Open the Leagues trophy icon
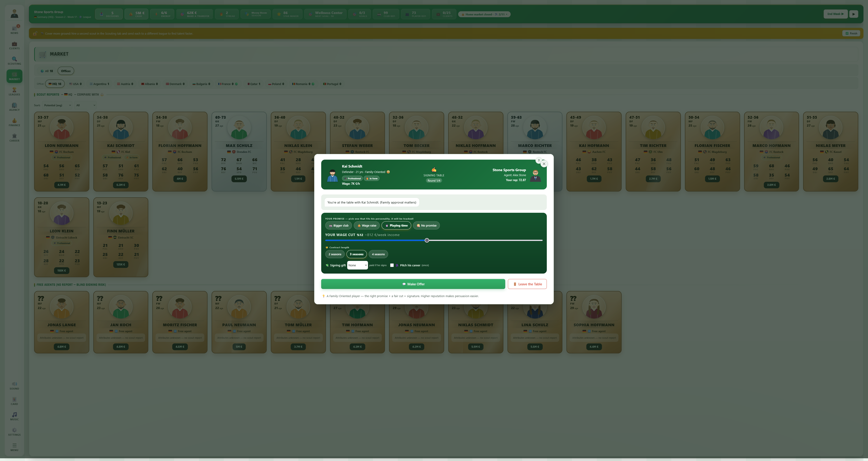 pos(14,91)
